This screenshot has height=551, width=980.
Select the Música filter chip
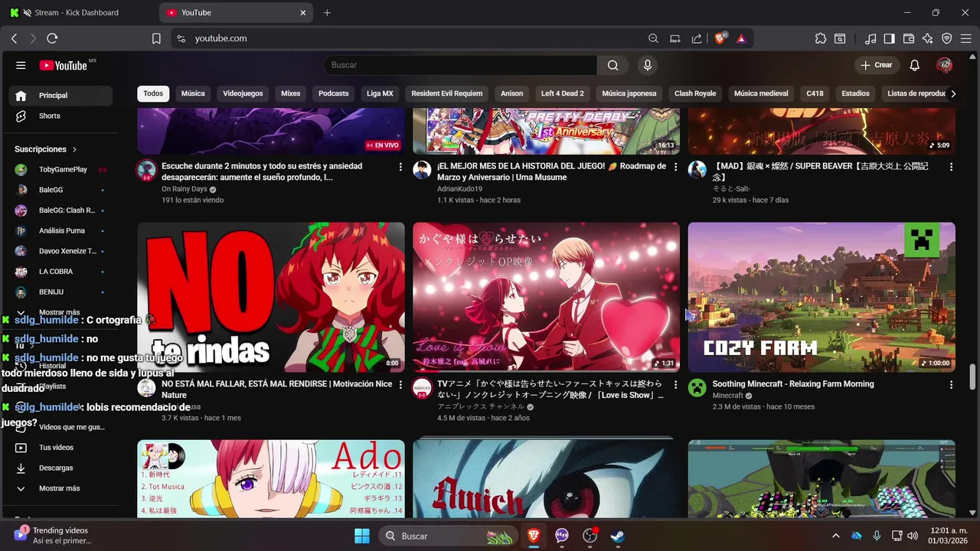193,93
